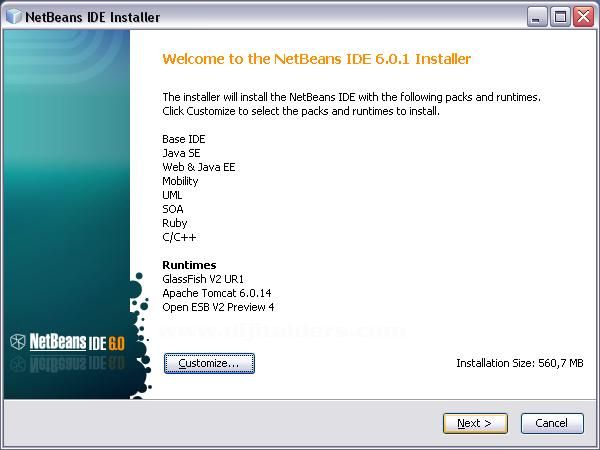Select the Java SE entry

(181, 153)
